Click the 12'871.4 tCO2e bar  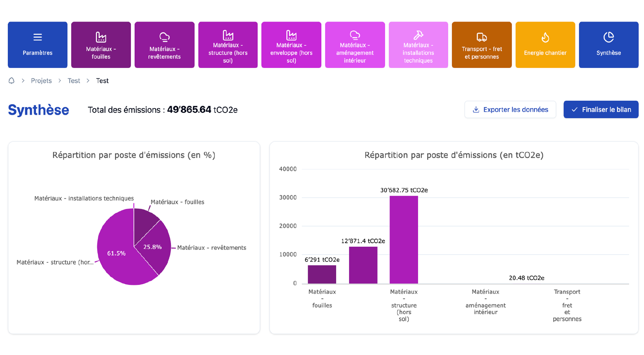[x=363, y=265]
